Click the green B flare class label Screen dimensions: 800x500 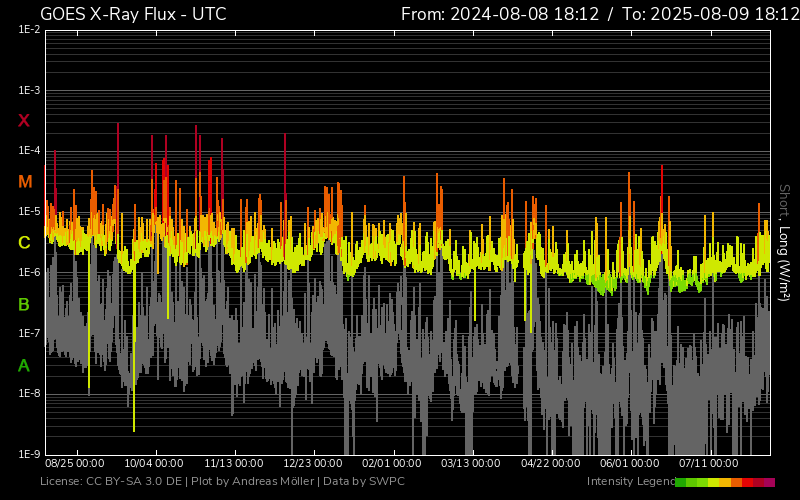24,304
